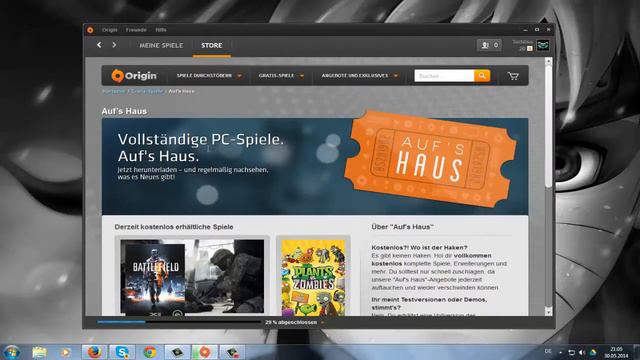Go forward with the right arrow
This screenshot has height=360, width=640.
[x=114, y=45]
